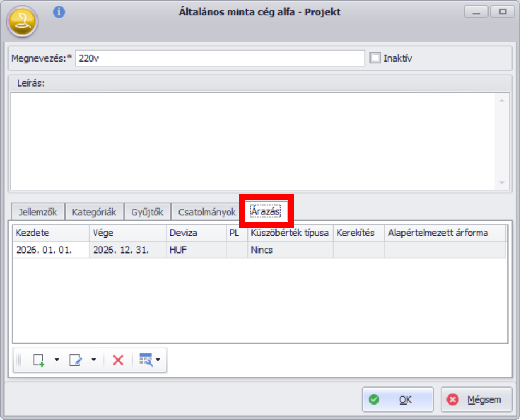Open the Kategóriák tab
This screenshot has height=420, width=520.
click(94, 212)
